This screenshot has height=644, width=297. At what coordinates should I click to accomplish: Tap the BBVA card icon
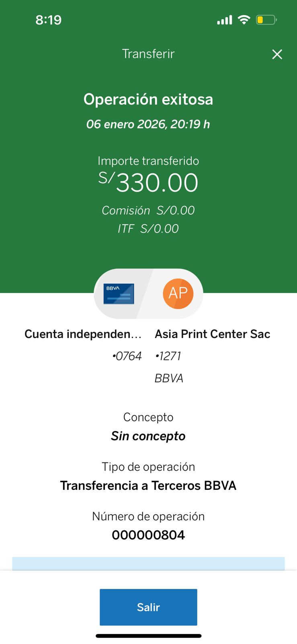tap(119, 294)
